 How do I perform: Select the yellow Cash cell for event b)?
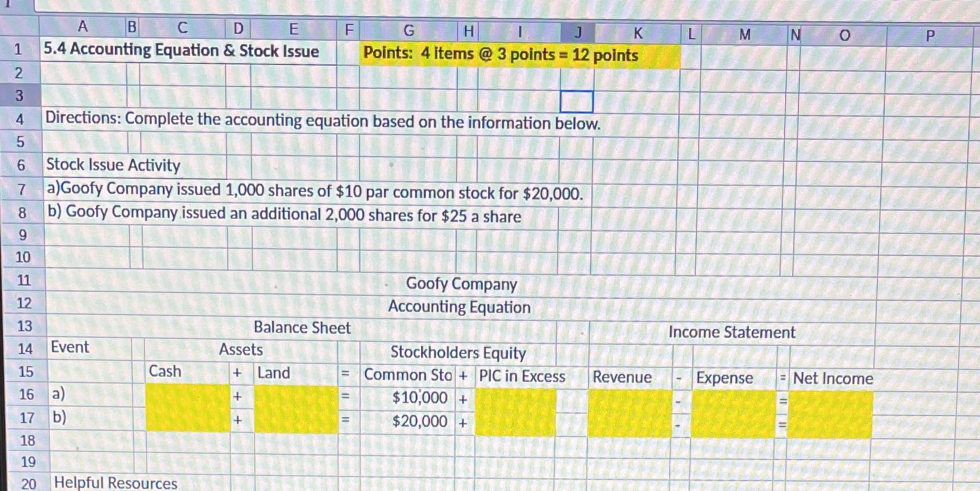coord(188,420)
